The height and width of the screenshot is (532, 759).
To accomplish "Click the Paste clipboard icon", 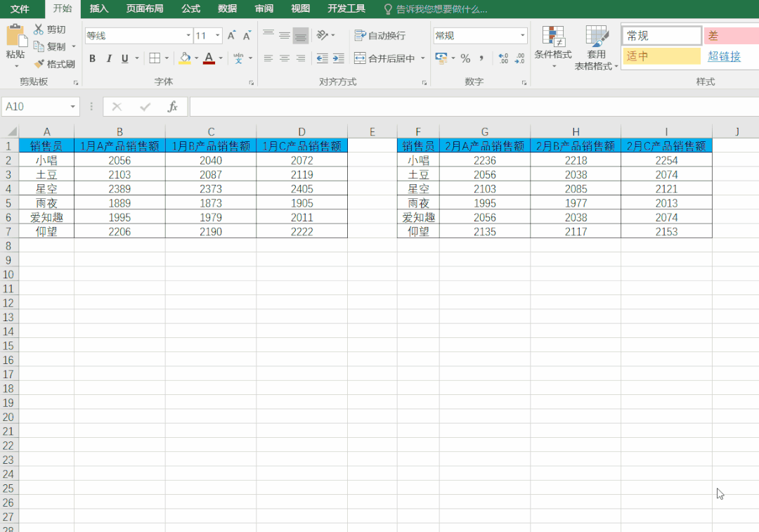I will tap(15, 36).
